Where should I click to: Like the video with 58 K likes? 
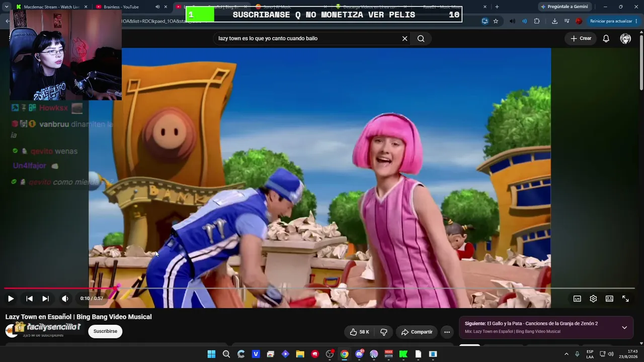pyautogui.click(x=360, y=332)
